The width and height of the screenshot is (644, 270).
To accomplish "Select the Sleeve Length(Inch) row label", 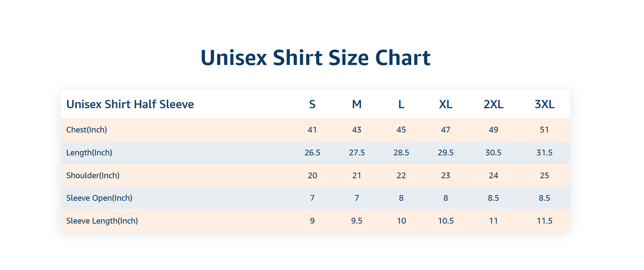I will point(102,221).
